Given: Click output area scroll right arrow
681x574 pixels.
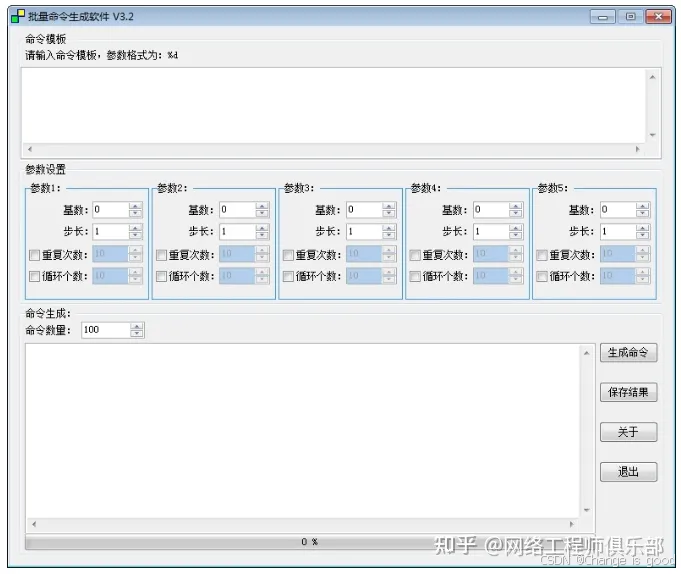Looking at the screenshot, I should 572,524.
